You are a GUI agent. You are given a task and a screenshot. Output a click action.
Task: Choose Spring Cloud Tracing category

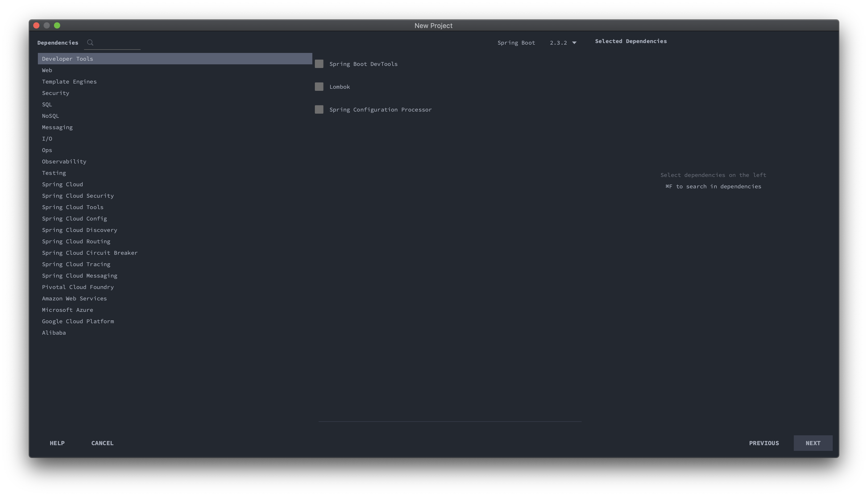175,264
